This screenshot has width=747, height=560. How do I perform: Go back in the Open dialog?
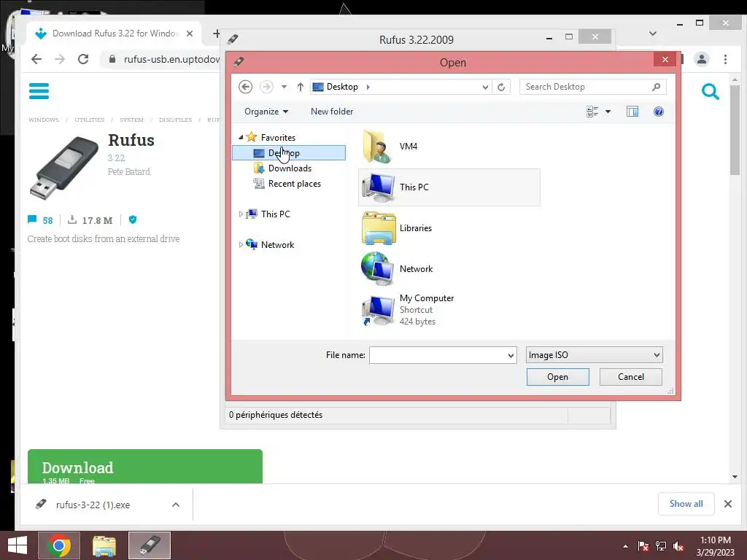(245, 87)
